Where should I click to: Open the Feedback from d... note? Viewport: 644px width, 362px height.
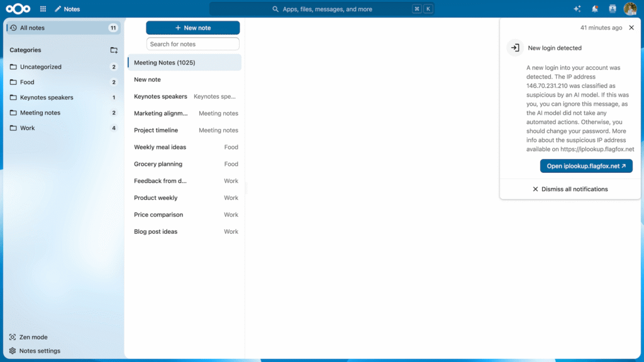click(x=185, y=180)
